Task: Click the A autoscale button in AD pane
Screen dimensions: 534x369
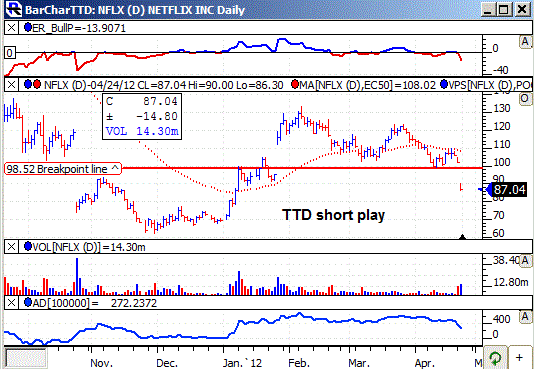Action: click(525, 317)
